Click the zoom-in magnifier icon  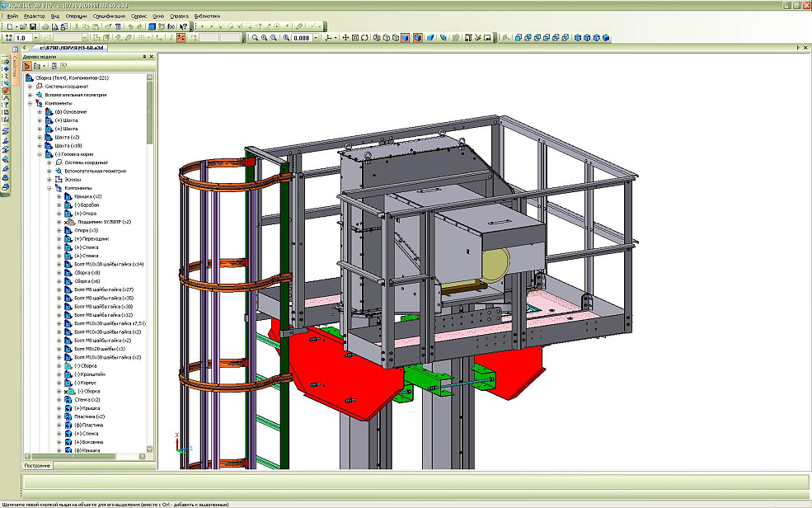click(x=255, y=38)
